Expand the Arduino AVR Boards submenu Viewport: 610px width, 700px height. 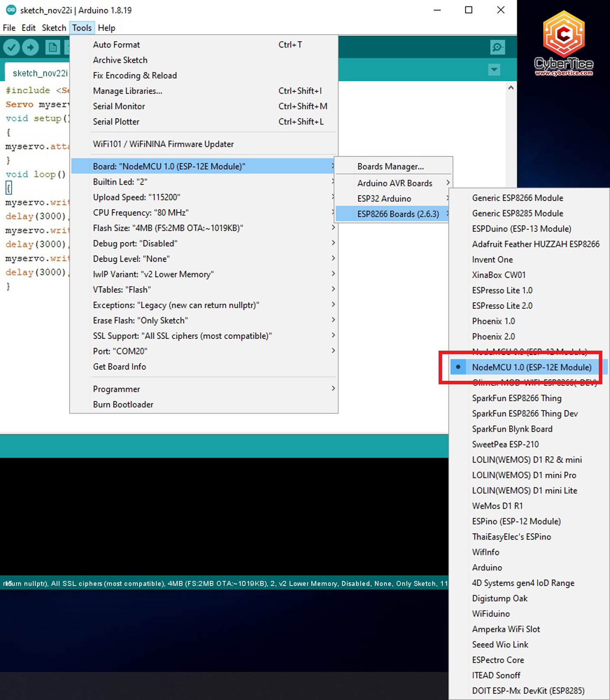click(x=394, y=184)
